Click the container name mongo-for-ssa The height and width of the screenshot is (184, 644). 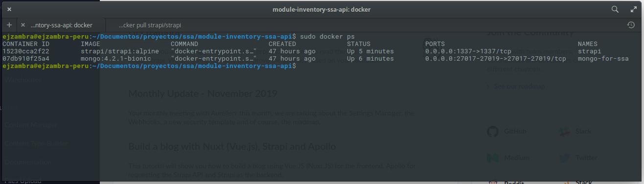click(603, 59)
